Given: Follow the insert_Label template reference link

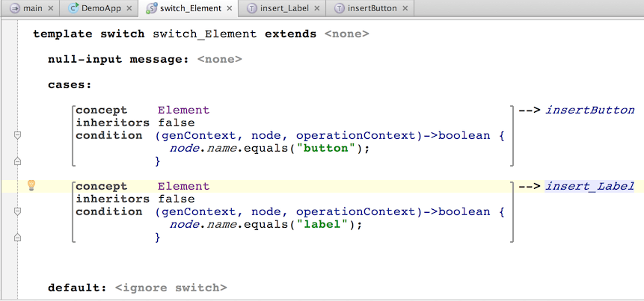Looking at the screenshot, I should [x=589, y=186].
